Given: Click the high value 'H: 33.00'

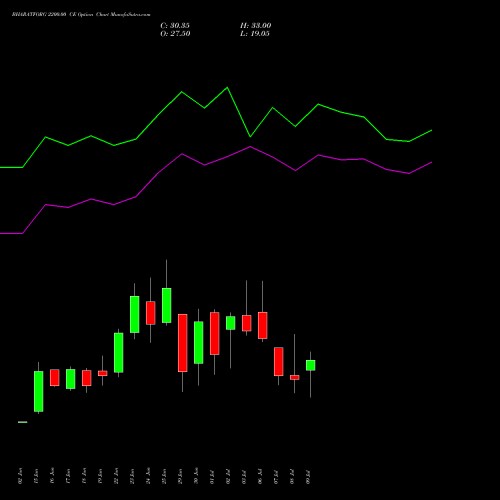Looking at the screenshot, I should [255, 26].
